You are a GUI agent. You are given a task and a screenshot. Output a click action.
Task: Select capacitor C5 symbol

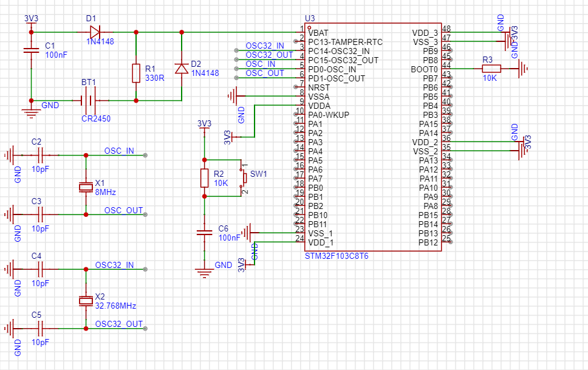point(40,329)
